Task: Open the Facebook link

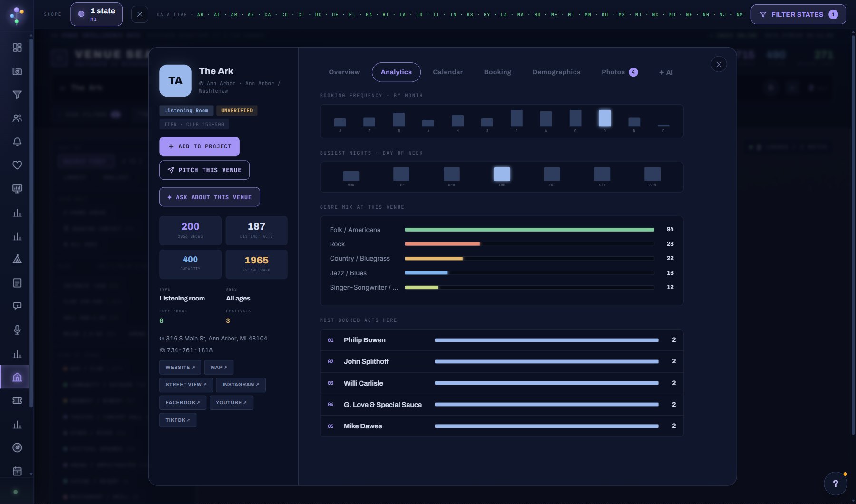Action: [x=183, y=403]
